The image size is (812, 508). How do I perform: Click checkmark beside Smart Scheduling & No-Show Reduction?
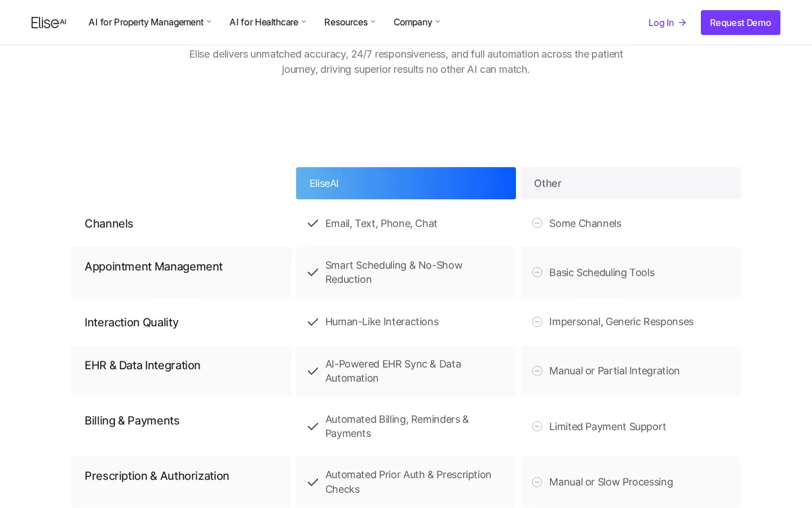313,273
